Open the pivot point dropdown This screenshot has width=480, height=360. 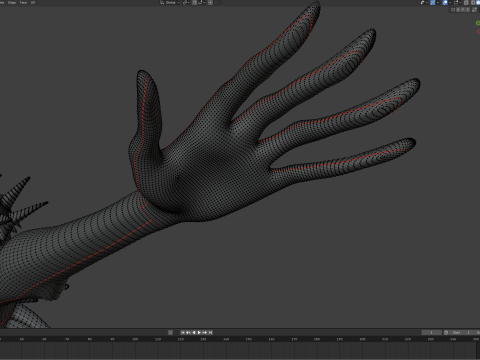pos(186,2)
